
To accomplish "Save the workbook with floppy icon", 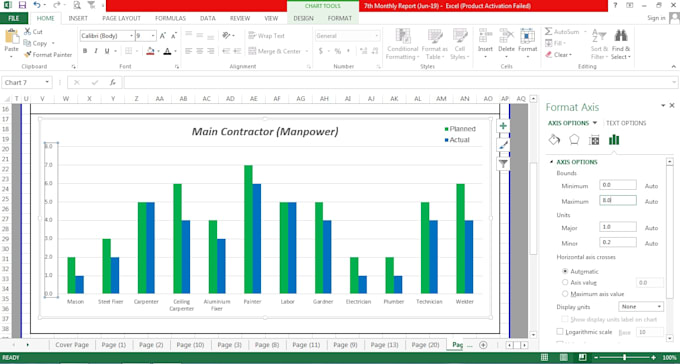I will [22, 5].
